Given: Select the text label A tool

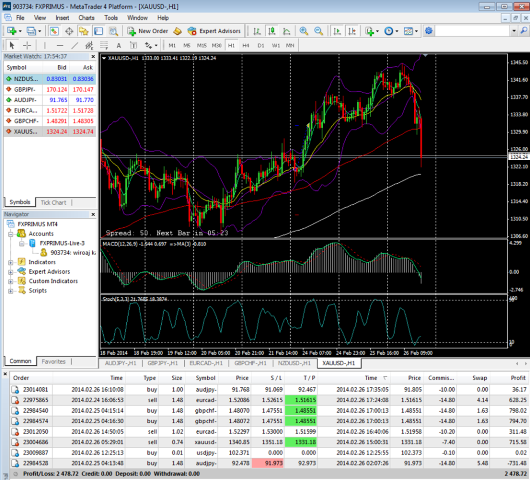Looking at the screenshot, I should (x=119, y=45).
